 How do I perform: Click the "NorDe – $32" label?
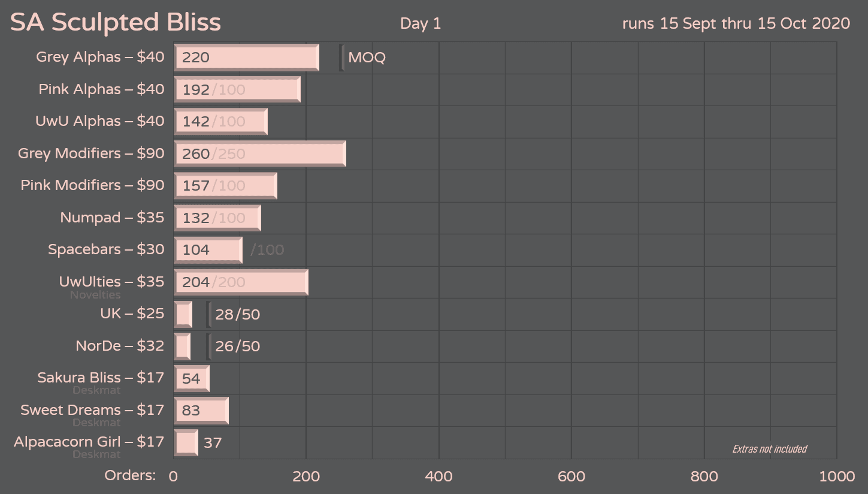tap(120, 346)
